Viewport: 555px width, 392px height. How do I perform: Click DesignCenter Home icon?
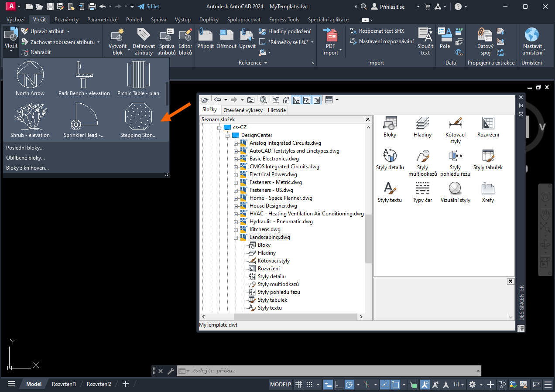point(286,100)
